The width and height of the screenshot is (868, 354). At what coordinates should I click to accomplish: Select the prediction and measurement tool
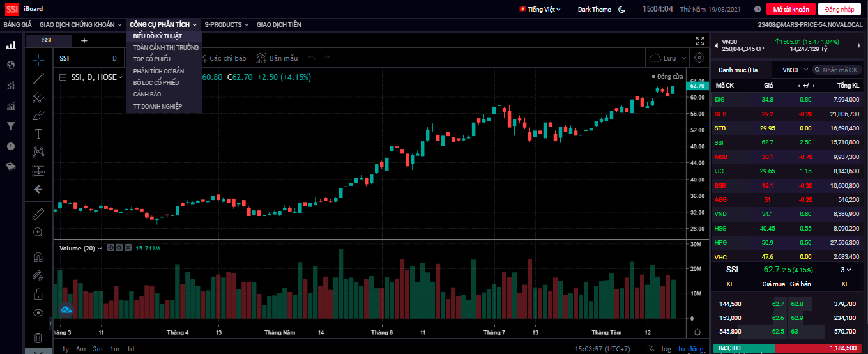tap(38, 171)
